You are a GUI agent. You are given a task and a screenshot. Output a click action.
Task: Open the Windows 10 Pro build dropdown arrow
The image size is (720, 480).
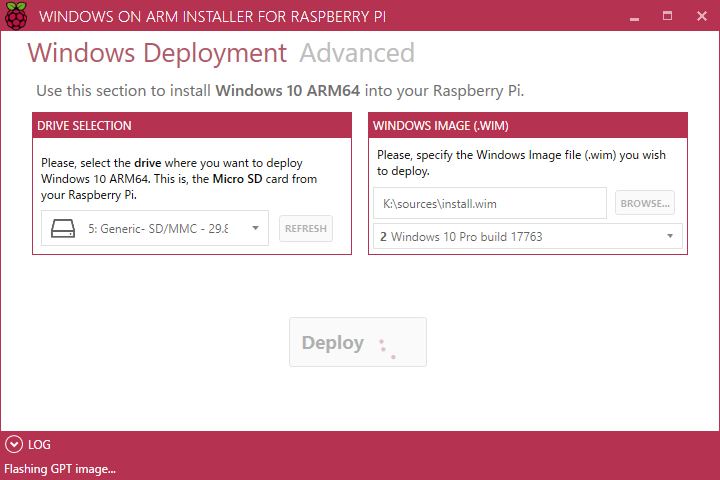pyautogui.click(x=670, y=236)
